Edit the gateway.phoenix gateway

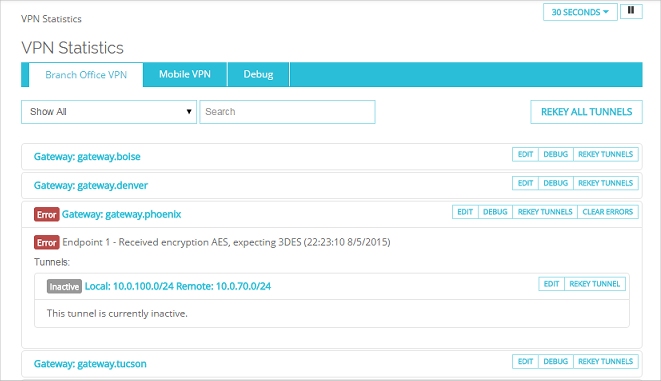465,212
